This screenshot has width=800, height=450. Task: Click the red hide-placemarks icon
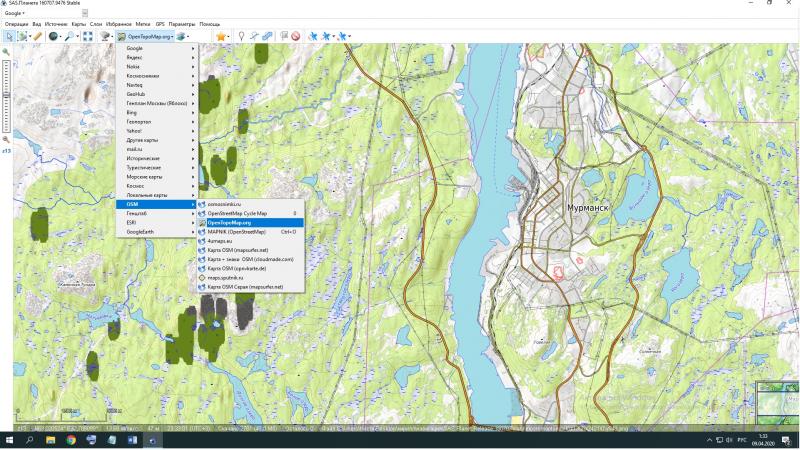point(295,36)
